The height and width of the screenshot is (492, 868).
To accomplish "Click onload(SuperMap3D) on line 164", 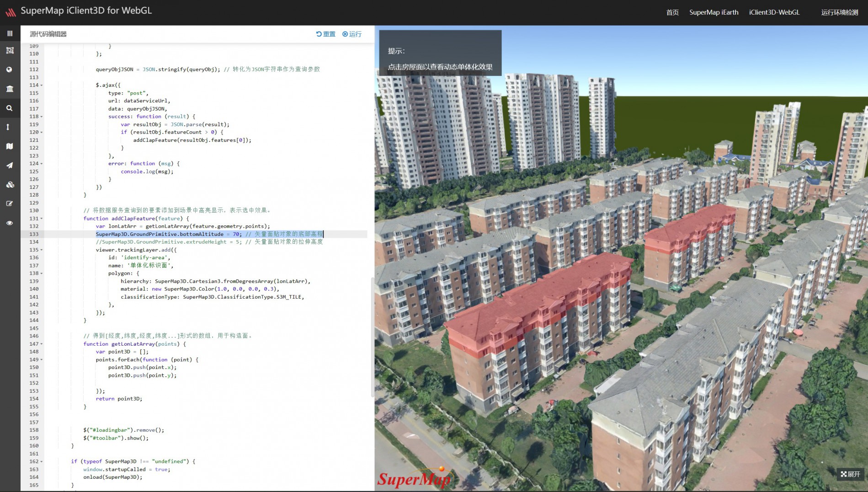I will (112, 477).
